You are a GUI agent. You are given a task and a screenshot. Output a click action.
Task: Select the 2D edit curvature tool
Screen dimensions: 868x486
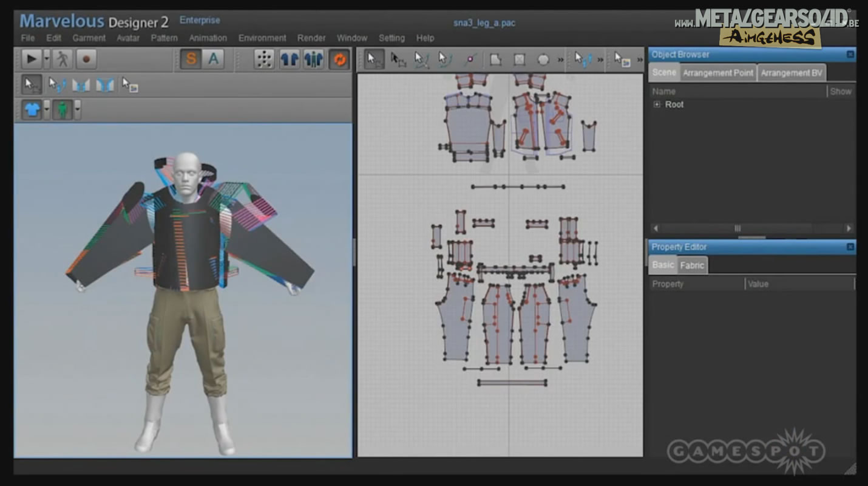point(421,60)
